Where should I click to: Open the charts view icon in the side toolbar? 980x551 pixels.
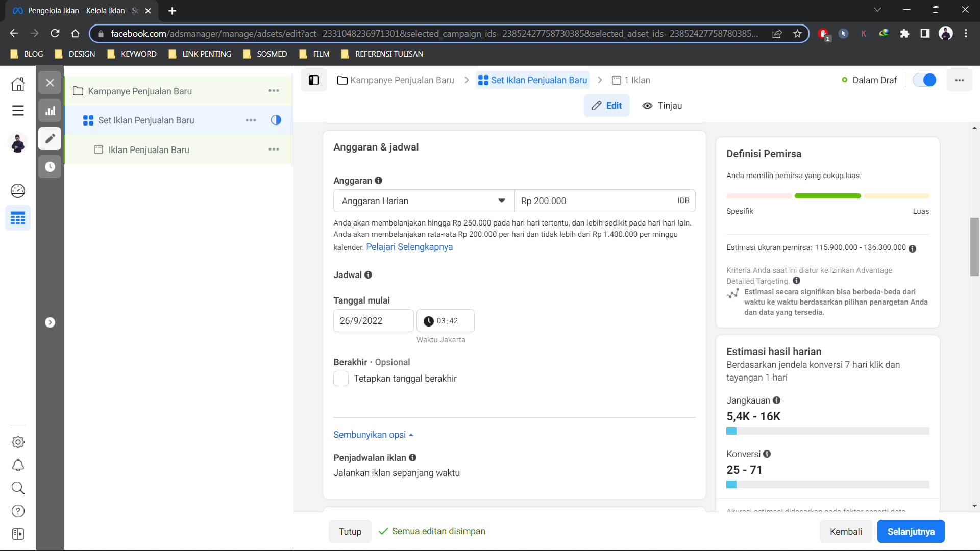pos(50,111)
